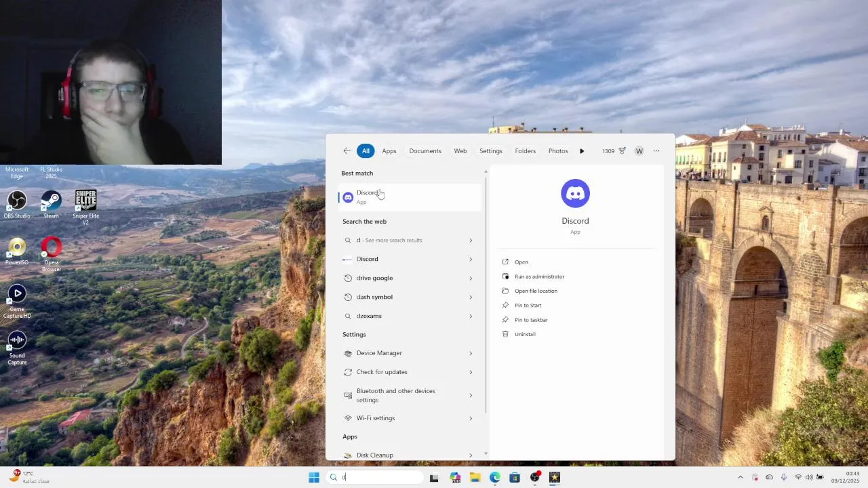Viewport: 868px width, 488px height.
Task: Open the Device Manager settings result
Action: (408, 353)
